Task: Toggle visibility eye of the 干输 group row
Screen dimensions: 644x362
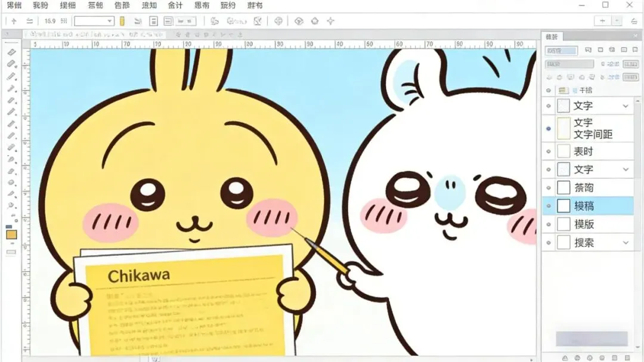Action: click(x=549, y=91)
